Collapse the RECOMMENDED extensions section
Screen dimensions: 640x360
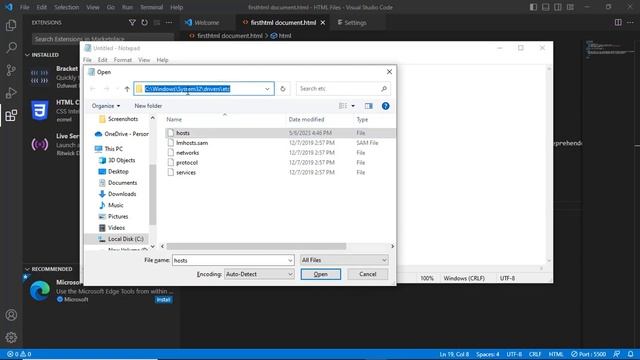click(49, 269)
